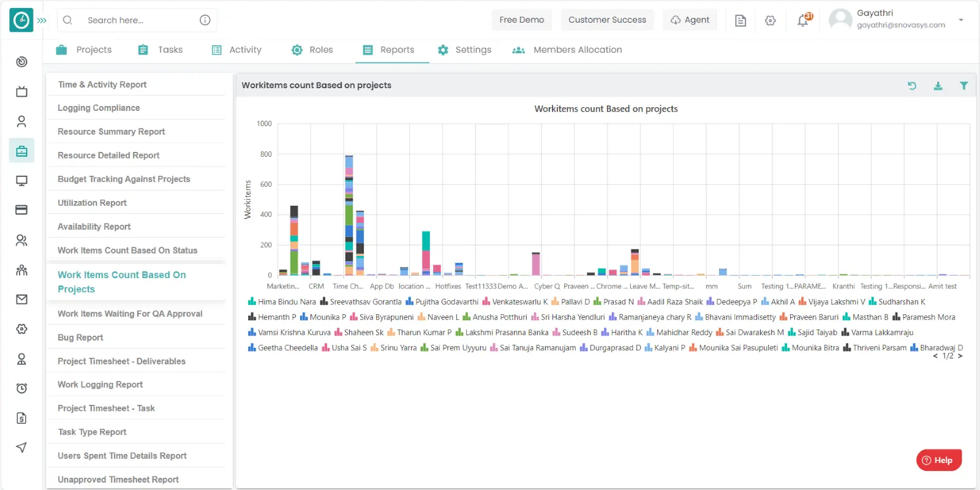Image resolution: width=980 pixels, height=490 pixels.
Task: Focus the Search here field
Action: pyautogui.click(x=137, y=20)
